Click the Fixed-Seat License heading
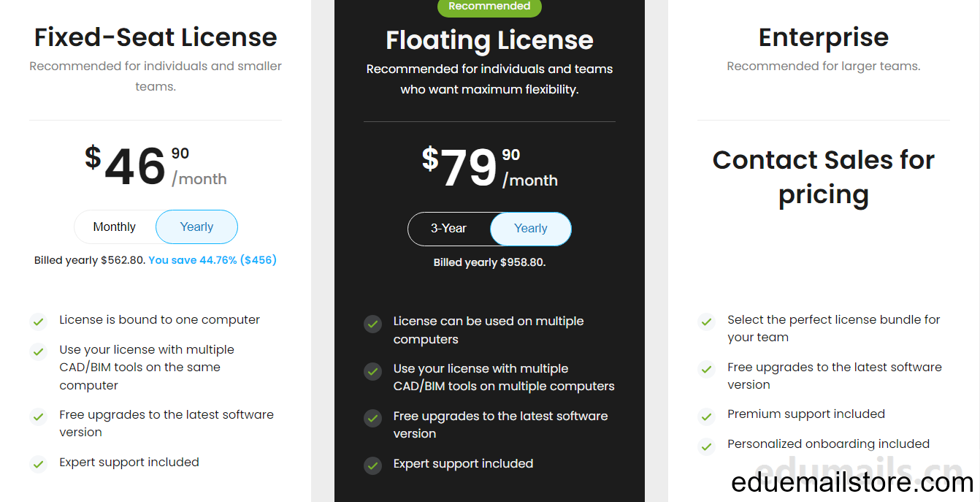 click(x=156, y=37)
